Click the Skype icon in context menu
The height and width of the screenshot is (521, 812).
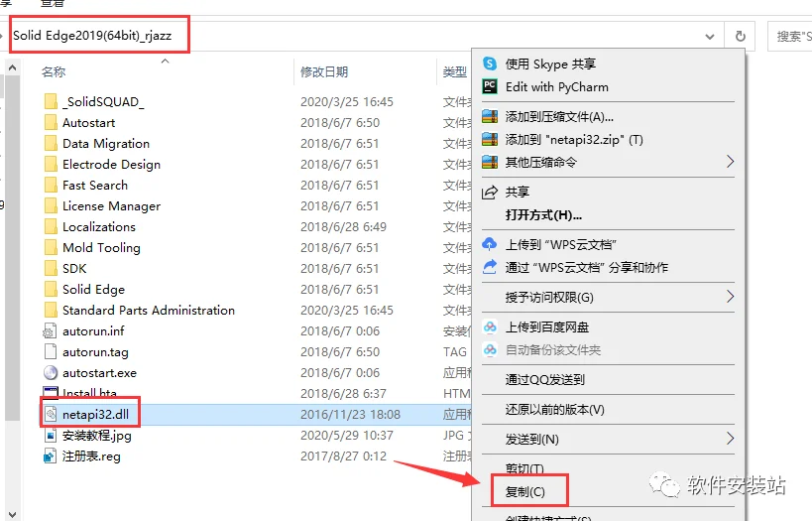[x=490, y=64]
